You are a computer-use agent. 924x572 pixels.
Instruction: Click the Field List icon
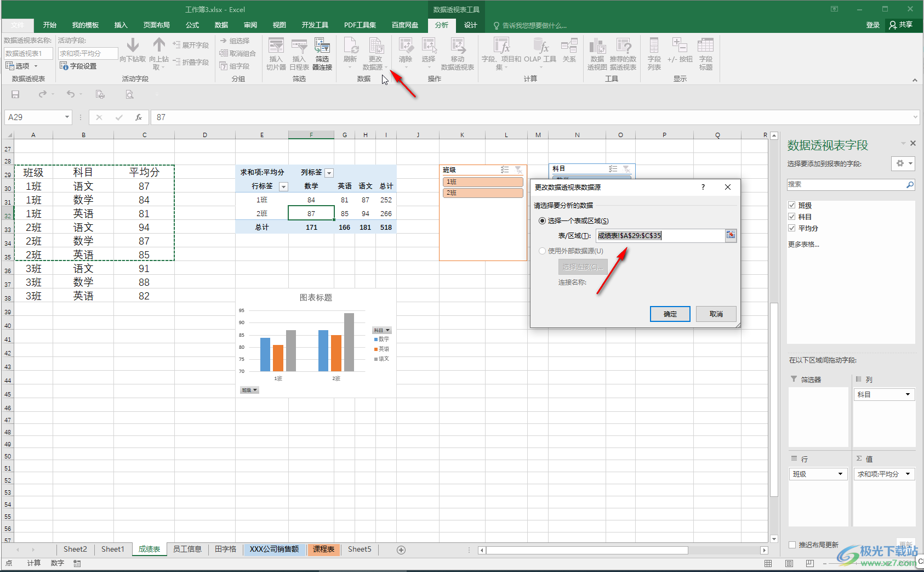pos(654,46)
